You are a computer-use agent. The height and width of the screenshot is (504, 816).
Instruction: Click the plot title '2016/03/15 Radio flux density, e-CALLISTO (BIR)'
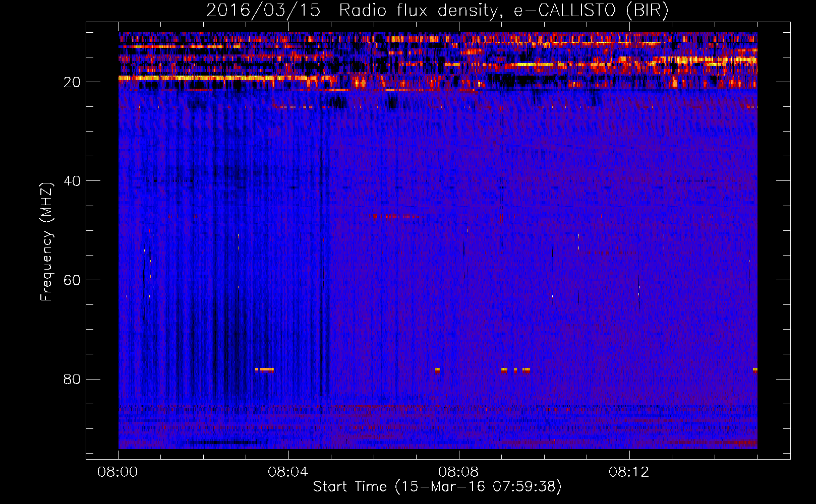pos(437,11)
